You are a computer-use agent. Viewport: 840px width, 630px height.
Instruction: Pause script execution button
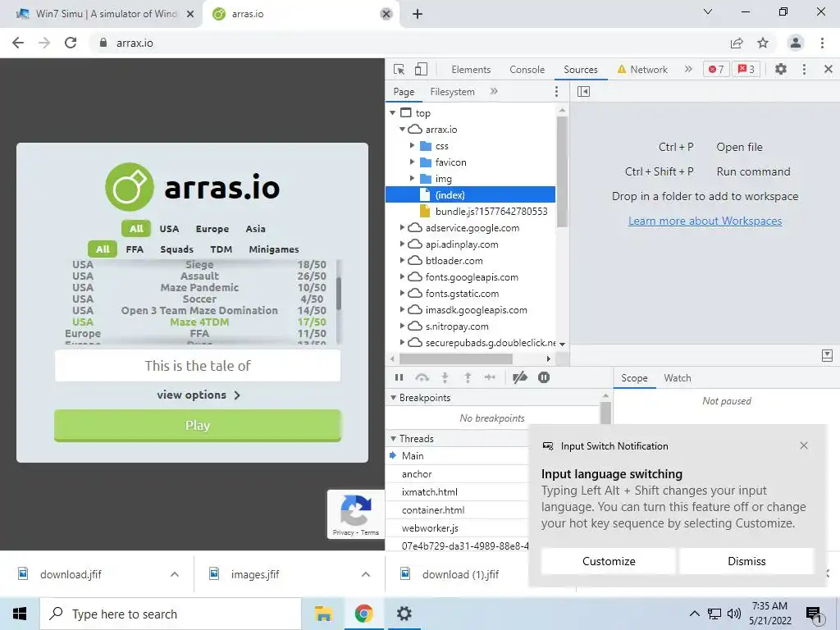tap(399, 377)
